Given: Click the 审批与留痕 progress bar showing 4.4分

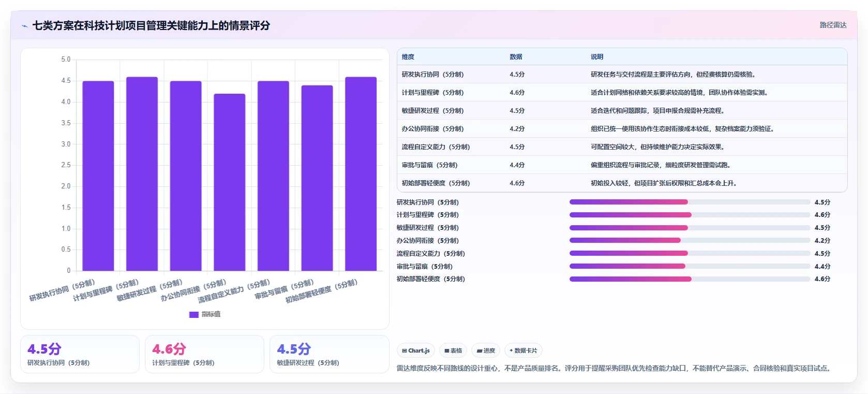Looking at the screenshot, I should [690, 266].
